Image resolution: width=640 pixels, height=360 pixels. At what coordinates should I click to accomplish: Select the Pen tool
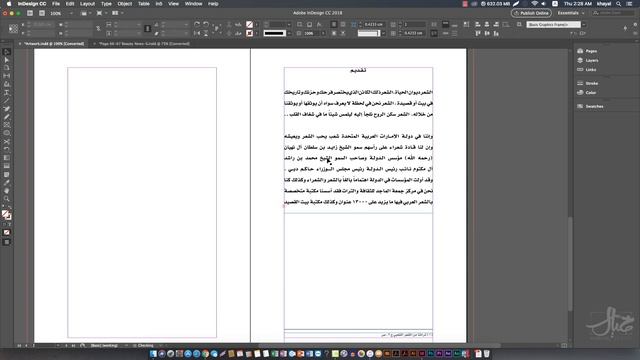(7, 109)
